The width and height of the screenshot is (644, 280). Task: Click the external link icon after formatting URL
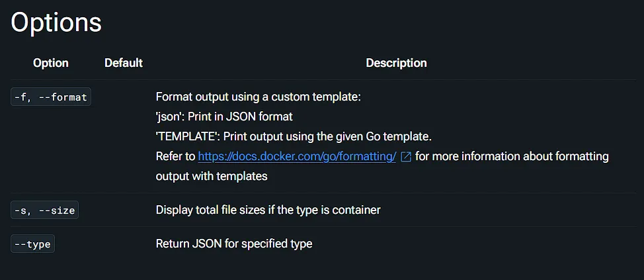coord(406,157)
